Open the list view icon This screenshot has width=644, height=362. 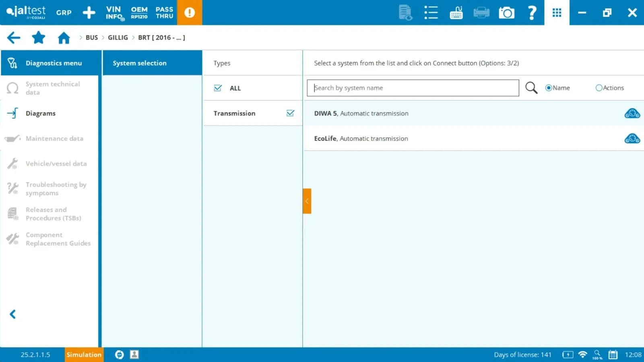click(x=431, y=12)
